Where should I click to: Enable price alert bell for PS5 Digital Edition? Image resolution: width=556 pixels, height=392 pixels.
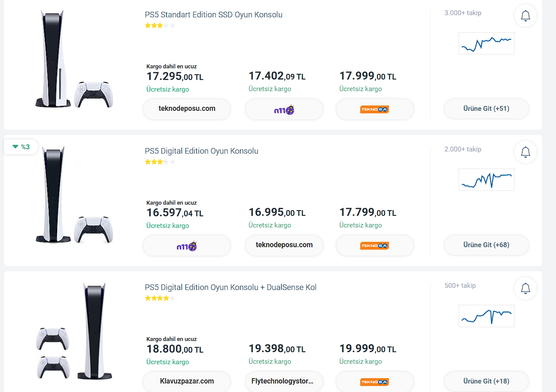526,152
